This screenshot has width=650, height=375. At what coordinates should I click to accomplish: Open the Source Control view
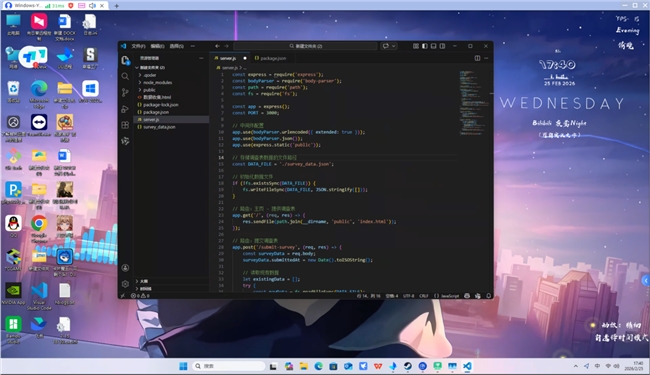coord(125,92)
